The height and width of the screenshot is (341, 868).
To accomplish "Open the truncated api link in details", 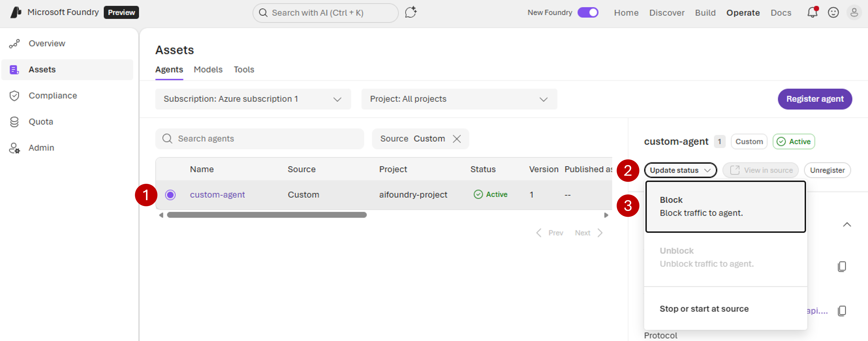I will click(x=817, y=311).
